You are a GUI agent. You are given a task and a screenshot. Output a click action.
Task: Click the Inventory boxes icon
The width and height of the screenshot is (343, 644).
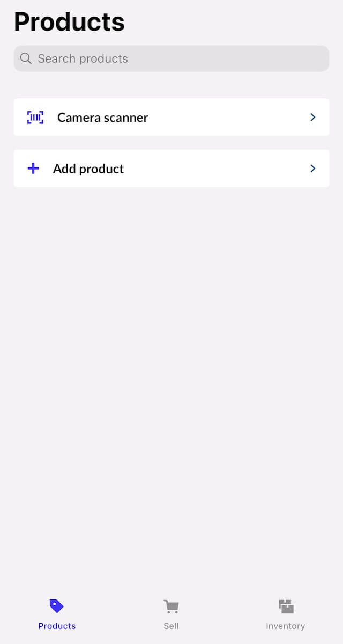[286, 605]
